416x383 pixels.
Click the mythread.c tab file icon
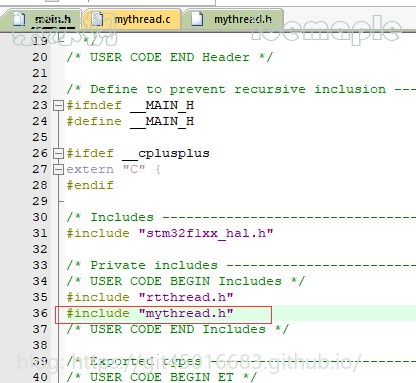[x=98, y=19]
